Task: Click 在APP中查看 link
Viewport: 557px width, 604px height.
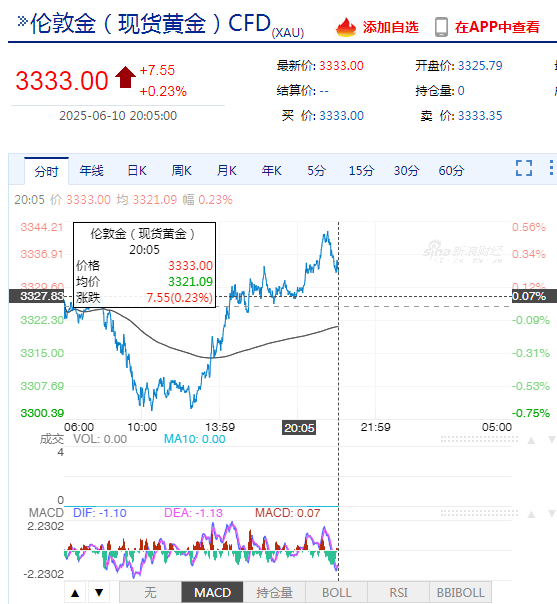Action: 497,27
